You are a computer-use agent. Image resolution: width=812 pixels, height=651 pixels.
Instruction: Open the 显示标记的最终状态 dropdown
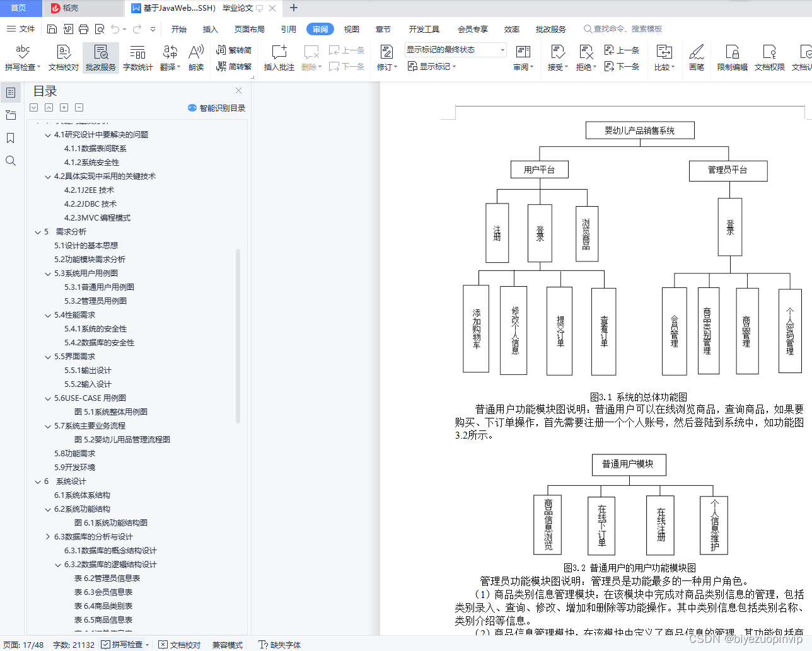(455, 50)
